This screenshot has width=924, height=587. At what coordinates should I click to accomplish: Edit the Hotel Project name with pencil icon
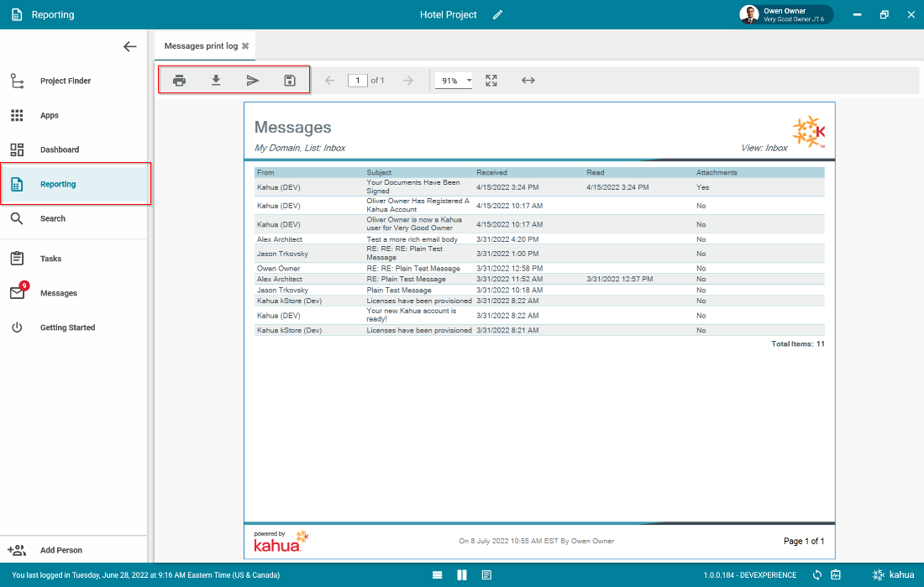498,15
